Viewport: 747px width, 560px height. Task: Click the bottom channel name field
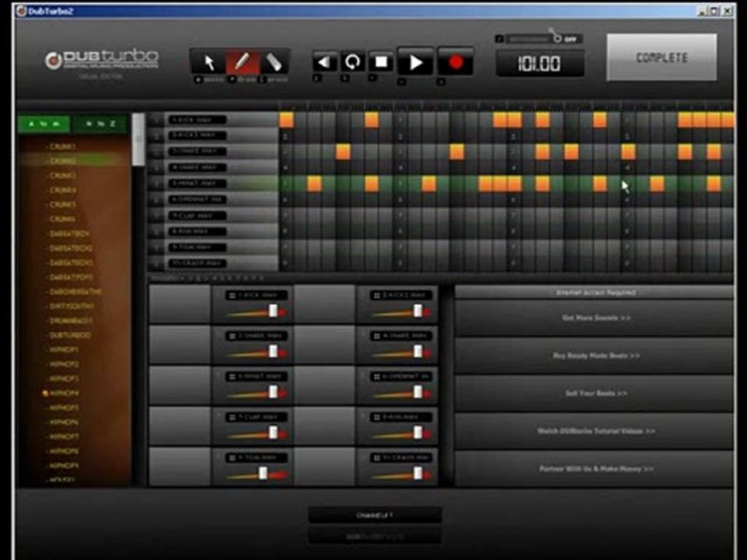375,515
